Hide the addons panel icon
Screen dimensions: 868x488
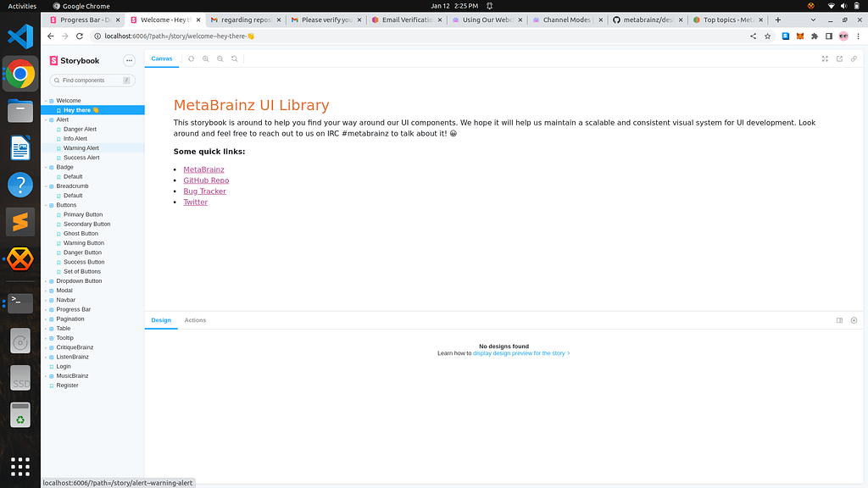pos(854,320)
